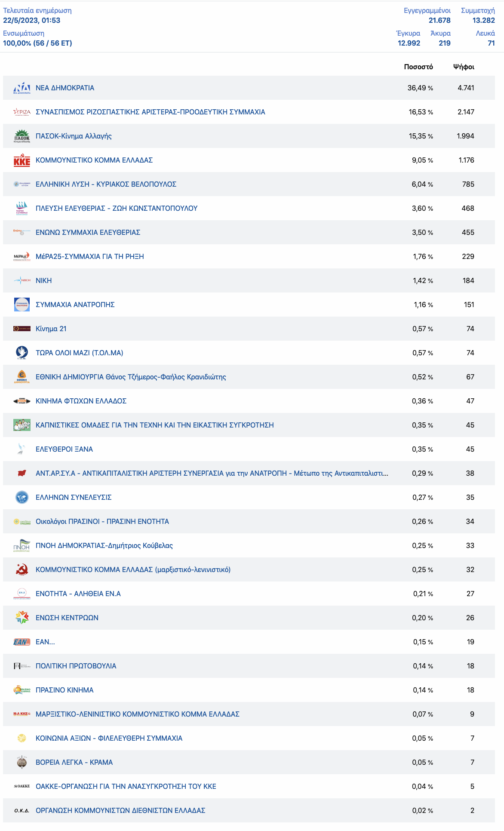
Task: Click the Ποσοστό column header
Action: click(418, 67)
